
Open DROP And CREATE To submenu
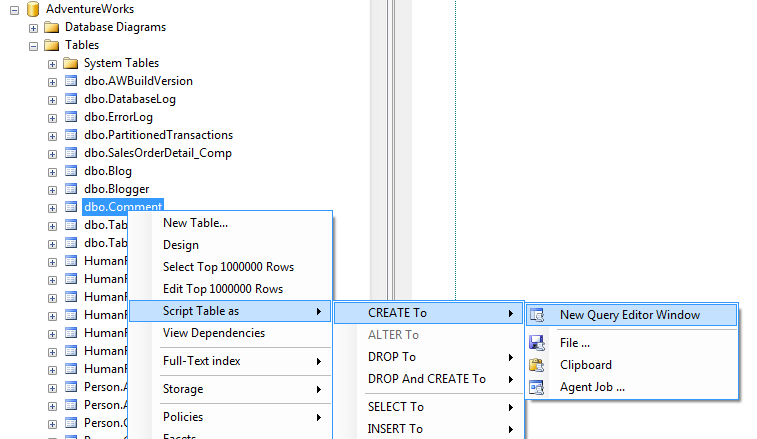pos(429,379)
